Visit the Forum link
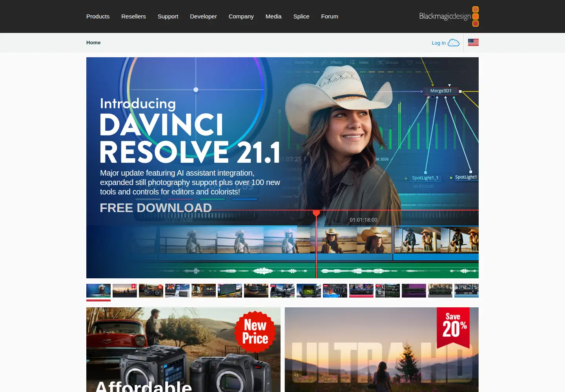Viewport: 565px width, 392px height. [x=330, y=16]
